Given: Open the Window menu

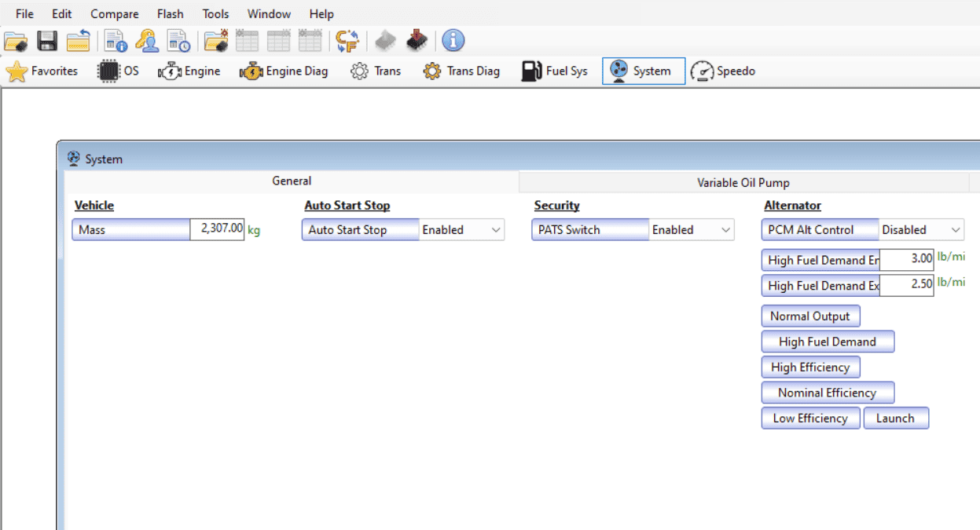Looking at the screenshot, I should [269, 14].
